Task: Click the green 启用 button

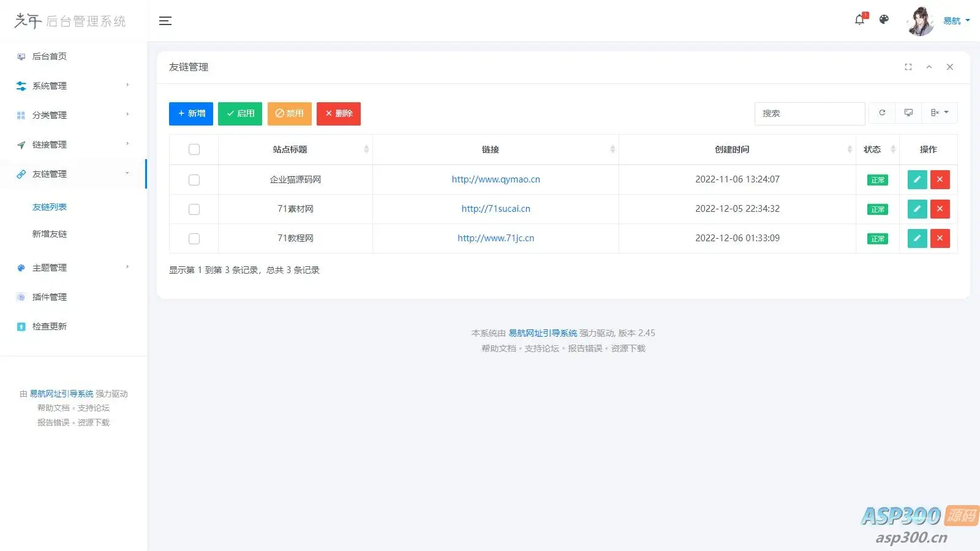Action: point(240,114)
